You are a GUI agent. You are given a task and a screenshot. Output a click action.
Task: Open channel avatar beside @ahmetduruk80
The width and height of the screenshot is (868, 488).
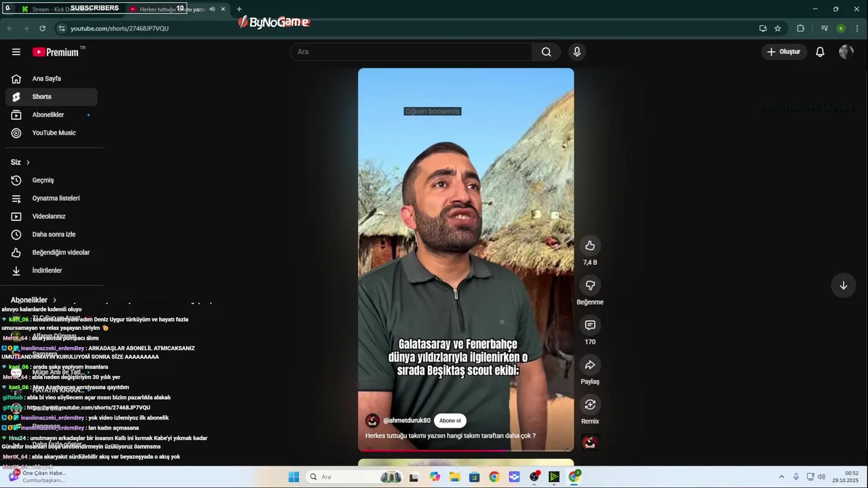[372, 420]
